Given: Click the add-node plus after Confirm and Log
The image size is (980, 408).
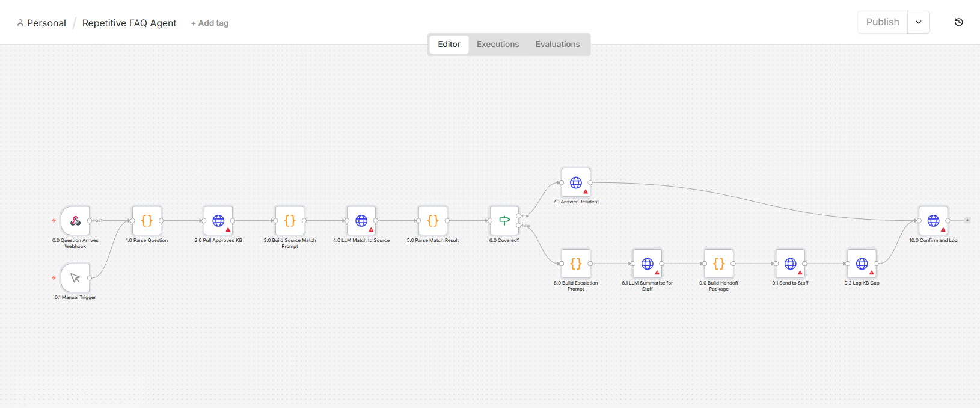Looking at the screenshot, I should coord(967,220).
